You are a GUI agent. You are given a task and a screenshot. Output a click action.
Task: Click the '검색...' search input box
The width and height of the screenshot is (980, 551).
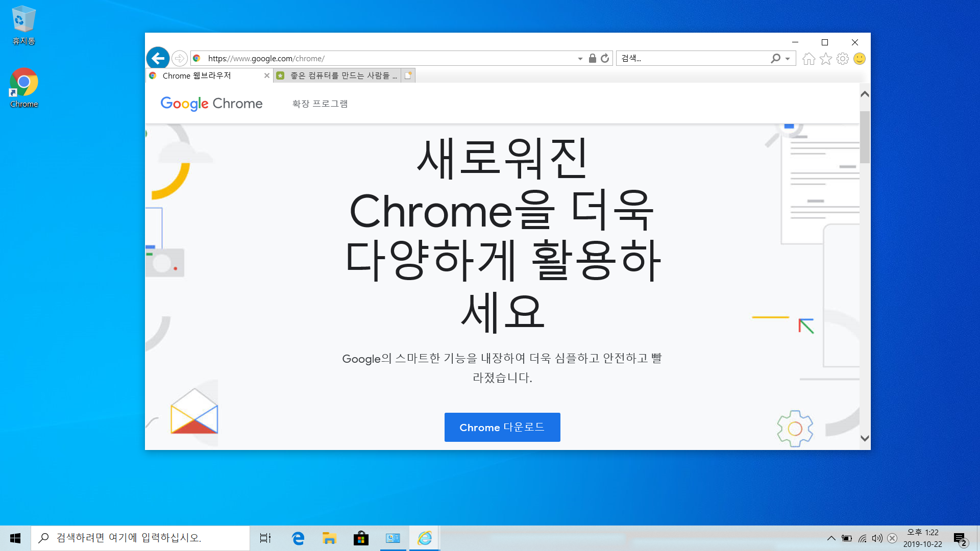[694, 58]
